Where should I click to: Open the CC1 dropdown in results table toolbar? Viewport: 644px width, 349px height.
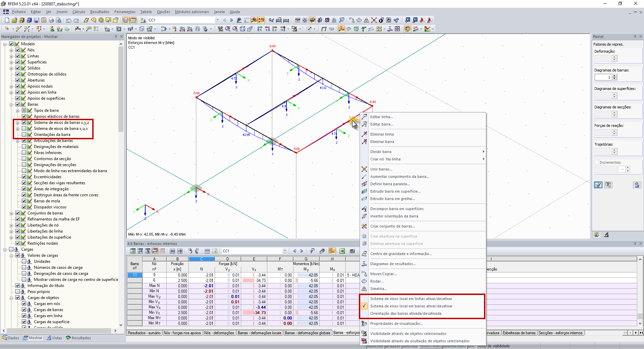(285, 251)
